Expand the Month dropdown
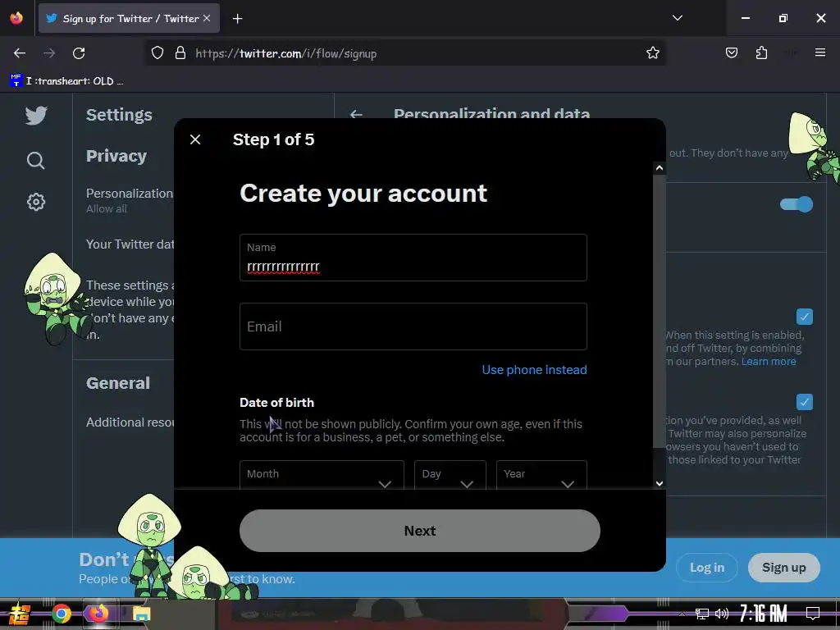Image resolution: width=840 pixels, height=630 pixels. pyautogui.click(x=322, y=475)
